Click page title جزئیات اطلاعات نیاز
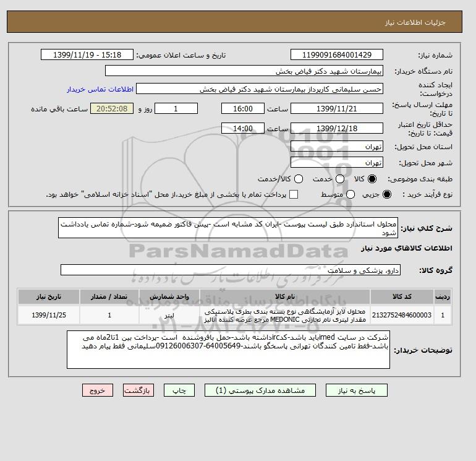 415,22
